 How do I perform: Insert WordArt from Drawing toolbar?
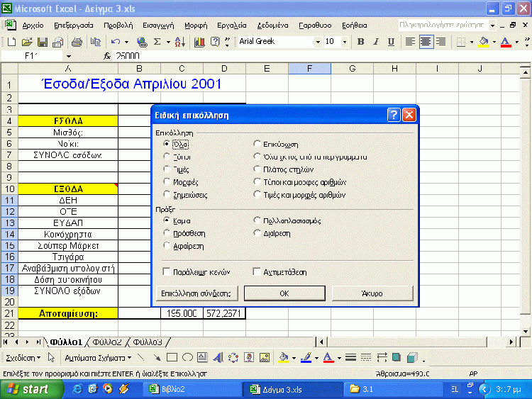point(218,357)
